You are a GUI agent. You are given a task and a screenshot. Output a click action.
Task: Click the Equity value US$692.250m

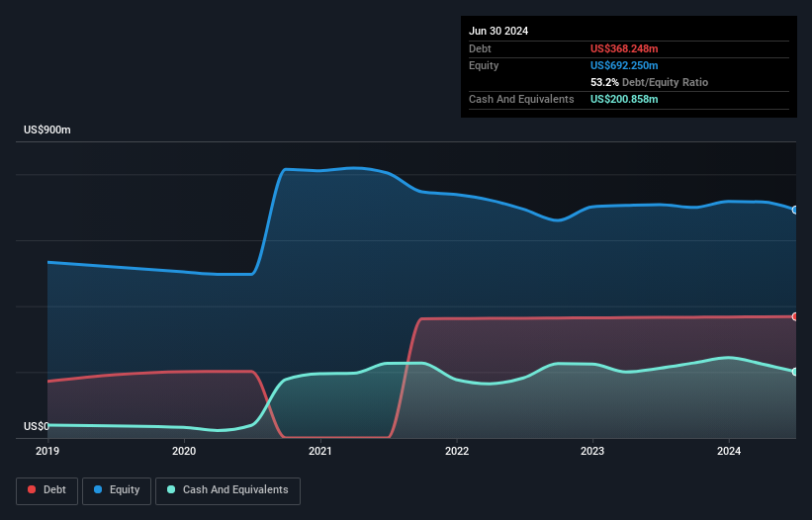coord(624,65)
